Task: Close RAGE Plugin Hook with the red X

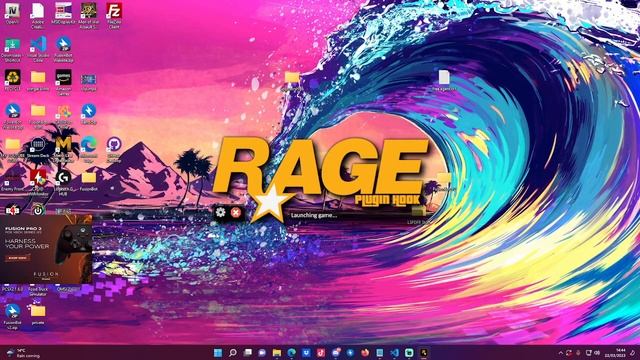Action: coord(236,212)
